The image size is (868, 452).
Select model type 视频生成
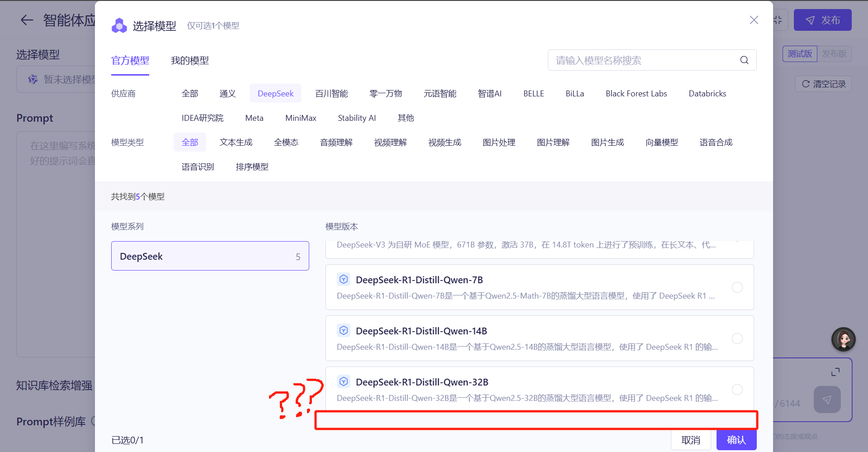click(445, 143)
